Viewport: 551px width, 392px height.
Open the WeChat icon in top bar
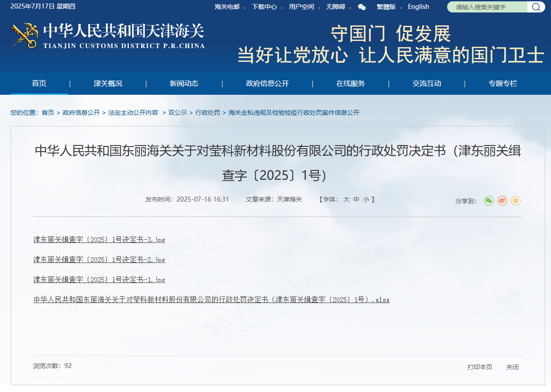pyautogui.click(x=362, y=7)
